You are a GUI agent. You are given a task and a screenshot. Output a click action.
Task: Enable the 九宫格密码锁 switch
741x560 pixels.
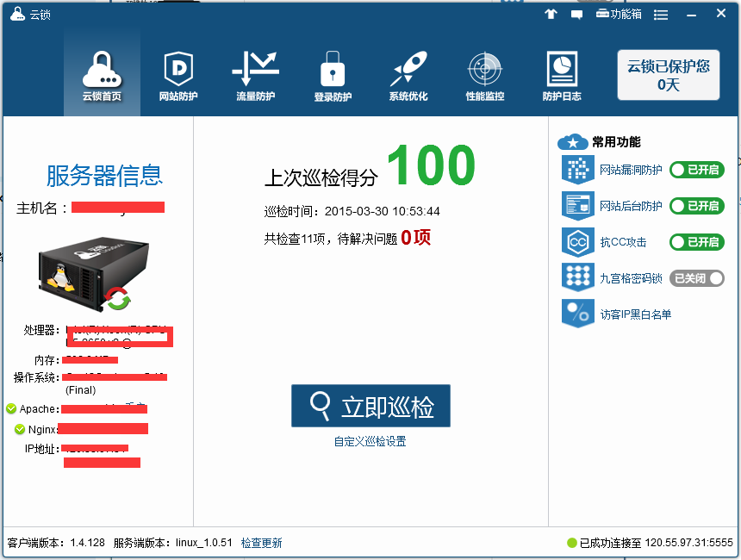tap(697, 278)
